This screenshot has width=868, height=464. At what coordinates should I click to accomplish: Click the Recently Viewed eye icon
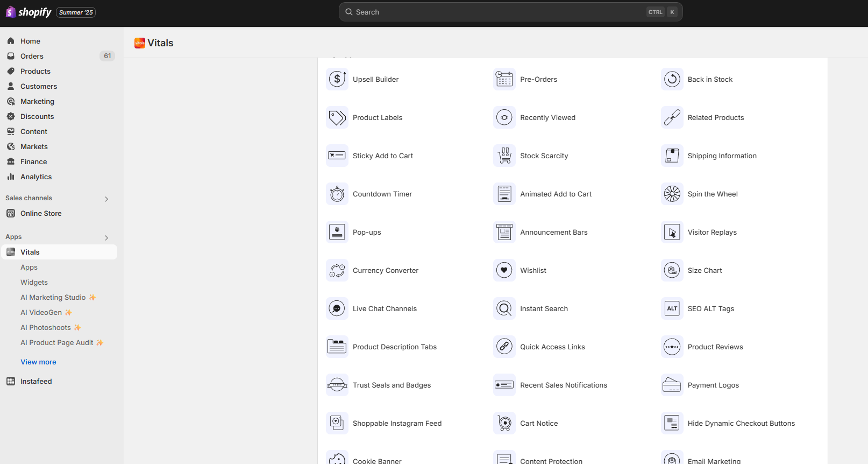tap(504, 117)
